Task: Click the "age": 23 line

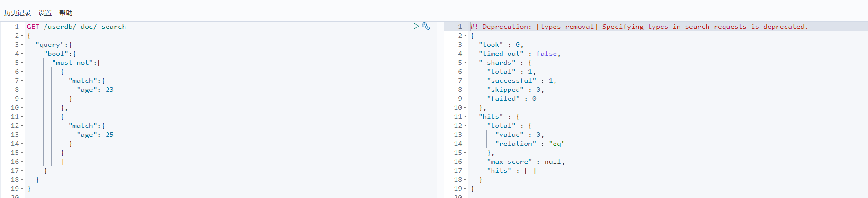Action: tap(95, 90)
